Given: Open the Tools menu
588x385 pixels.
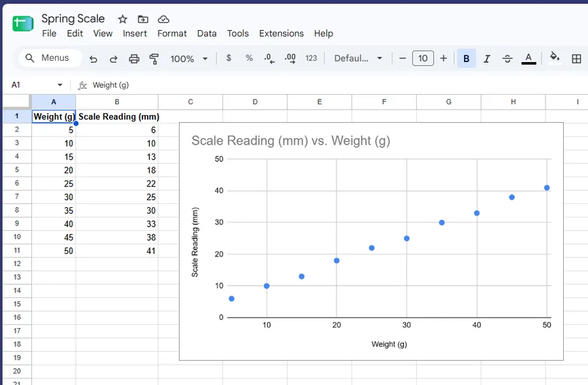Looking at the screenshot, I should 238,33.
